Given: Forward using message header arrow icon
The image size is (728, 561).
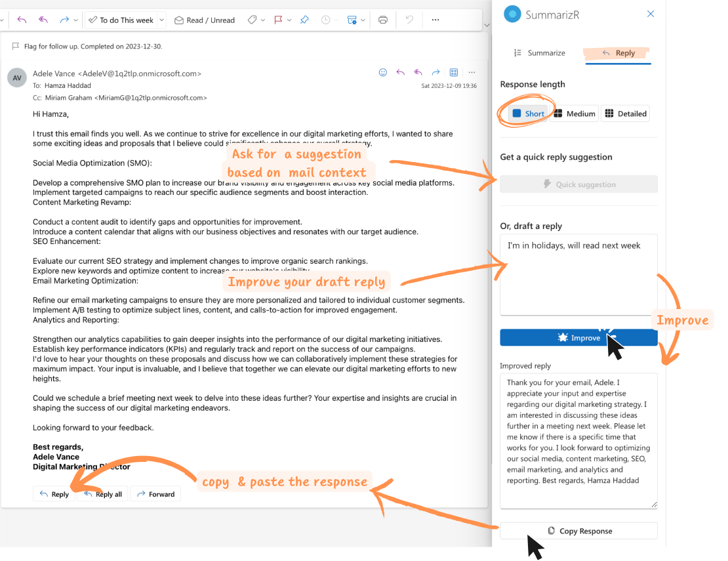Looking at the screenshot, I should point(436,72).
